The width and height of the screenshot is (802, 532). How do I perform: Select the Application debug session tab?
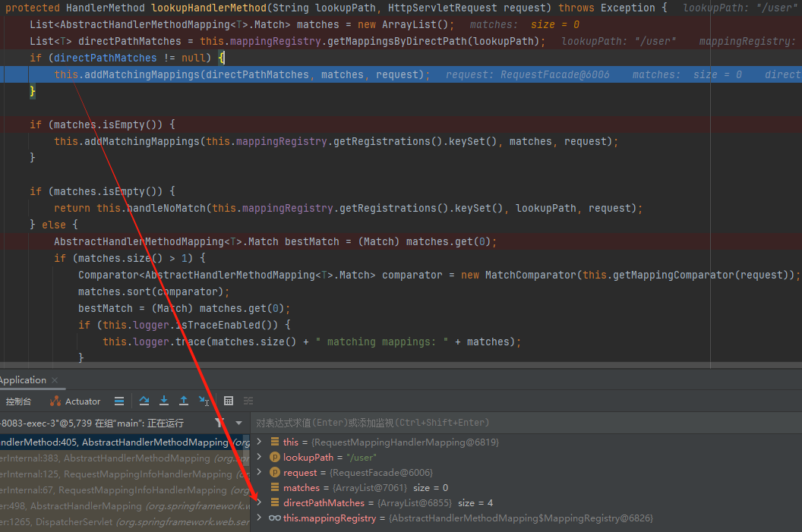[x=23, y=380]
